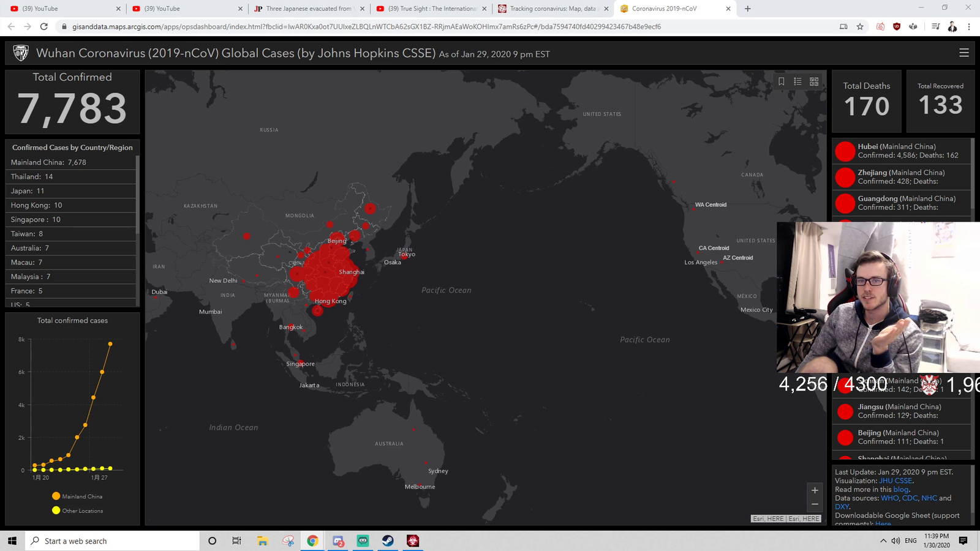Open a new browser tab
Viewport: 980px width, 551px height.
coord(748,9)
